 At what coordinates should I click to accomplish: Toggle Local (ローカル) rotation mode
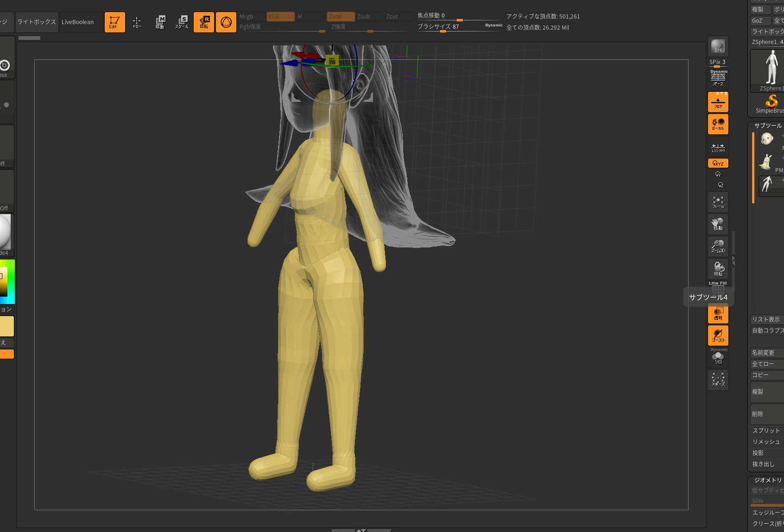[x=718, y=124]
